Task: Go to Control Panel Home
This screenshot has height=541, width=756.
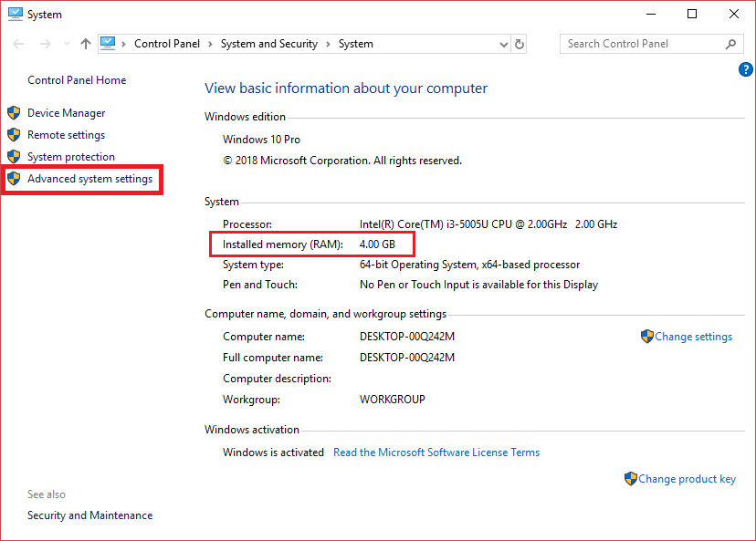Action: pyautogui.click(x=76, y=79)
